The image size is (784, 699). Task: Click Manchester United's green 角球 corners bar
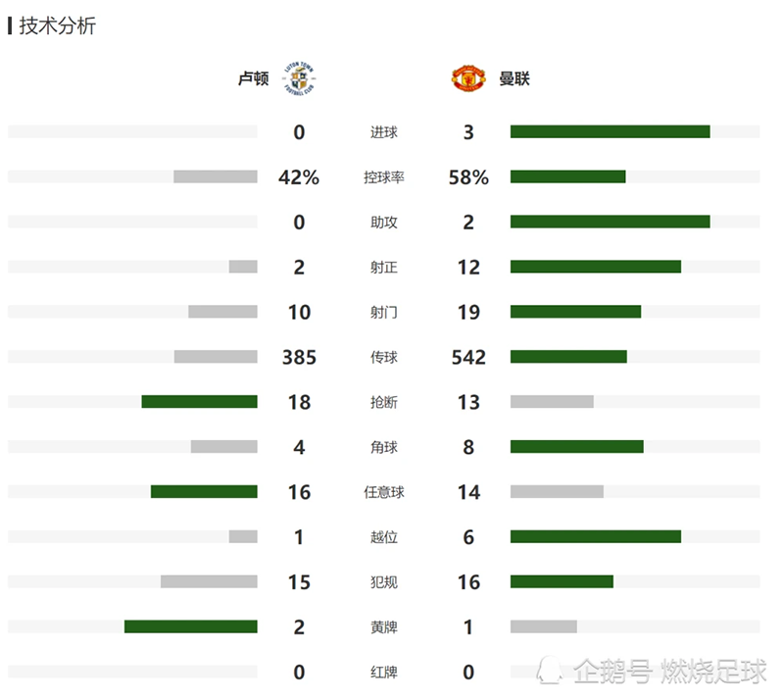pyautogui.click(x=577, y=446)
